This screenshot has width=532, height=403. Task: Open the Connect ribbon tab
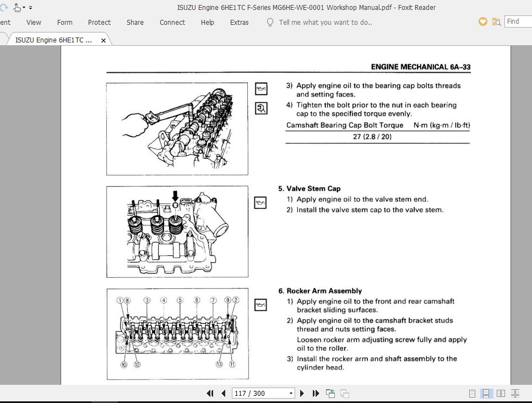tap(172, 23)
